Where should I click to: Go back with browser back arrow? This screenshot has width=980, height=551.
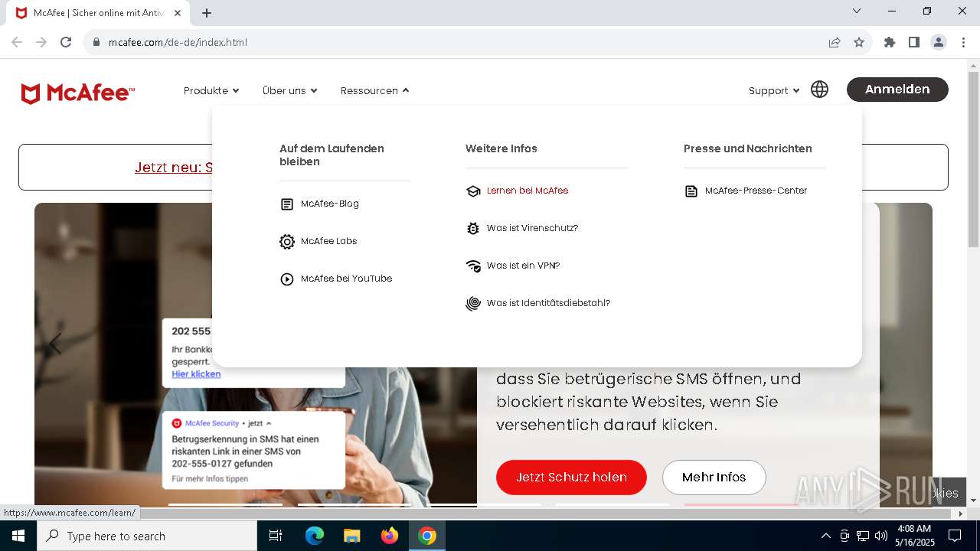pos(17,42)
